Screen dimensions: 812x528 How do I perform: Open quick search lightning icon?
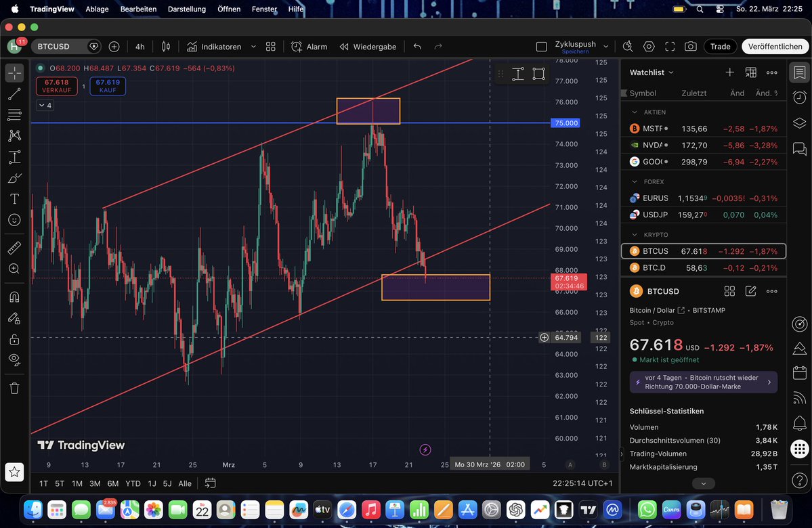click(x=628, y=47)
